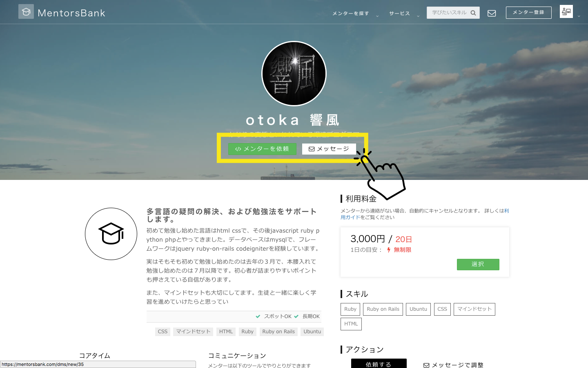Click the code icon on メンターを依頼 button
This screenshot has width=588, height=368.
coord(238,149)
